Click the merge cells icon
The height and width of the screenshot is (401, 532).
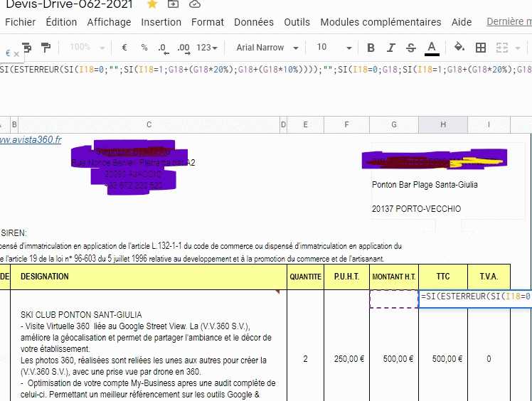pyautogui.click(x=502, y=48)
